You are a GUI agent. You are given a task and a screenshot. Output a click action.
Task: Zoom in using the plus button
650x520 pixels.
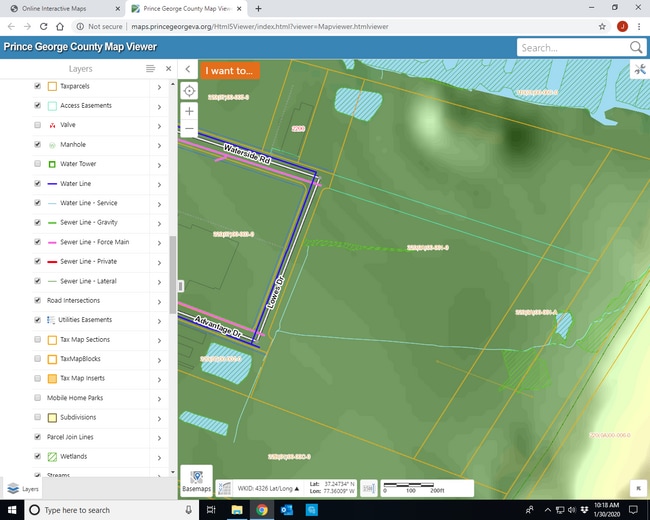[x=189, y=111]
